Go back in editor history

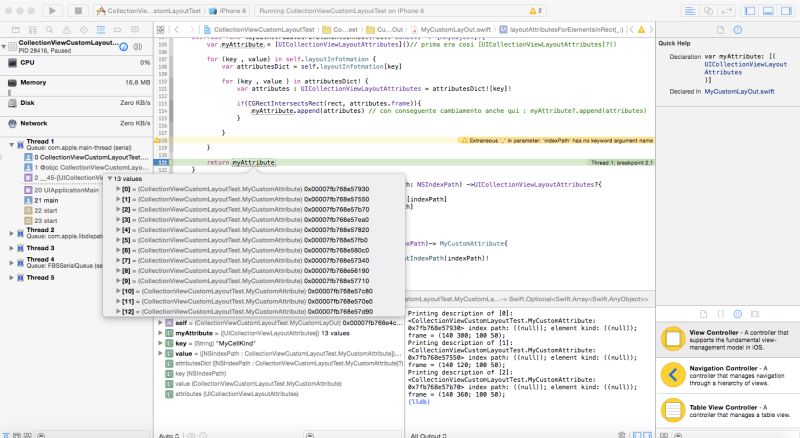point(177,30)
